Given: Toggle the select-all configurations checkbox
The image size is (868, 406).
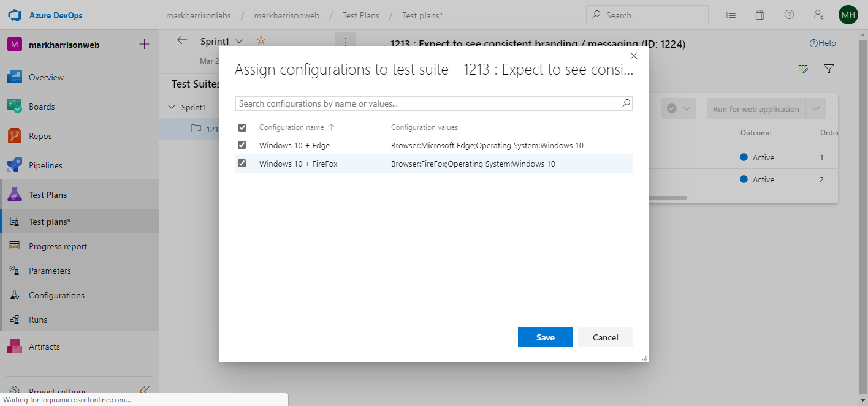Looking at the screenshot, I should pos(242,127).
